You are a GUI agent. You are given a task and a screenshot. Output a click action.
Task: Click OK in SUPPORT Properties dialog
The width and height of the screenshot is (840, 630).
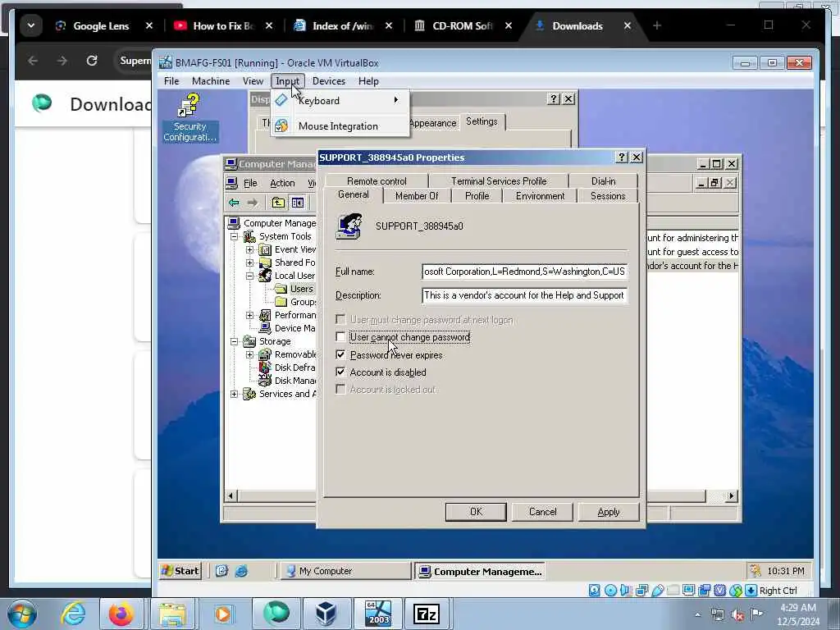tap(476, 512)
